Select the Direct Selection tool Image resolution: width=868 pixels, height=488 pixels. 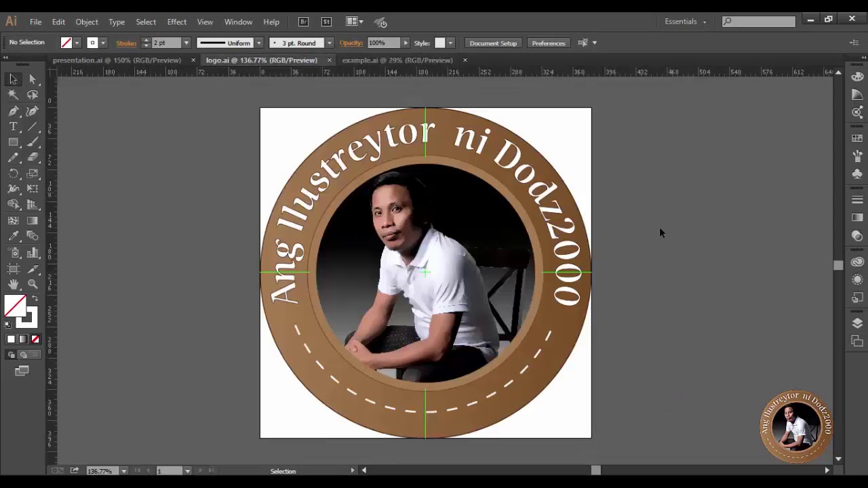tap(33, 79)
